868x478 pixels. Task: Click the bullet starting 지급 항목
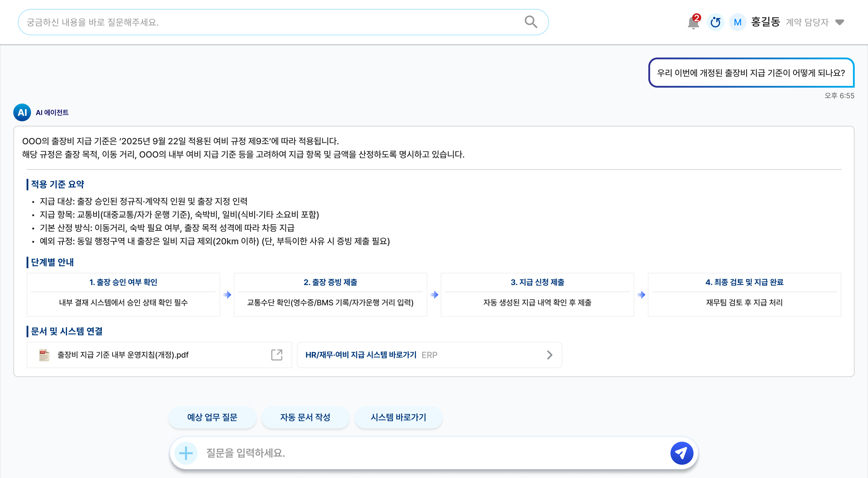(x=179, y=215)
